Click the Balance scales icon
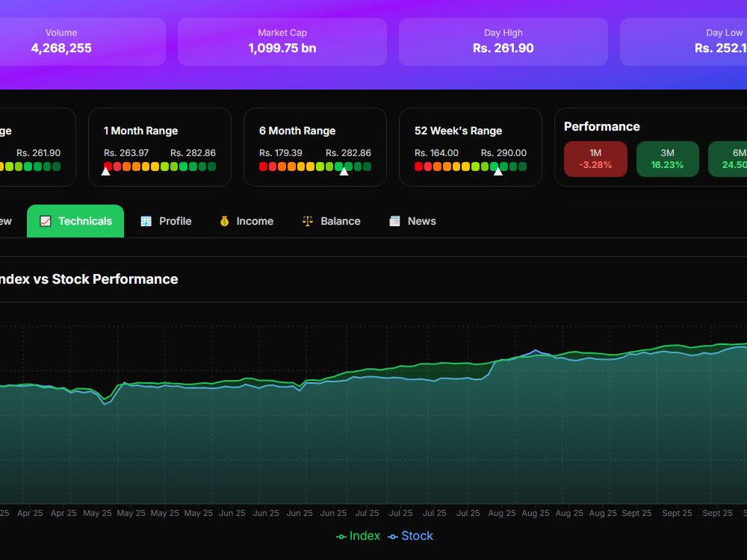 click(307, 221)
